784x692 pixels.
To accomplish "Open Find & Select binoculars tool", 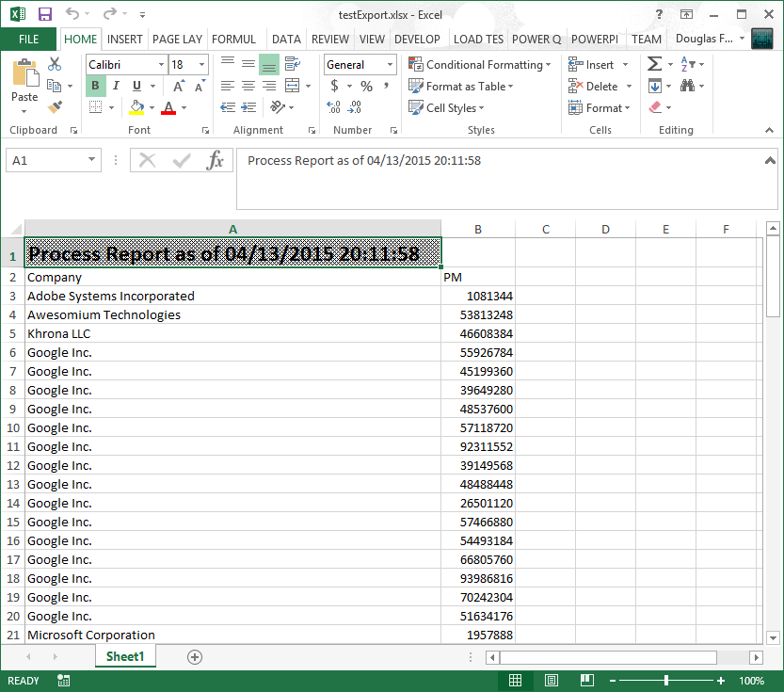I will [687, 86].
